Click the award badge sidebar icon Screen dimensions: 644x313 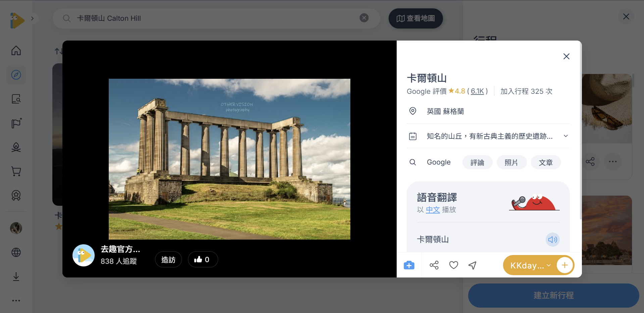[16, 195]
